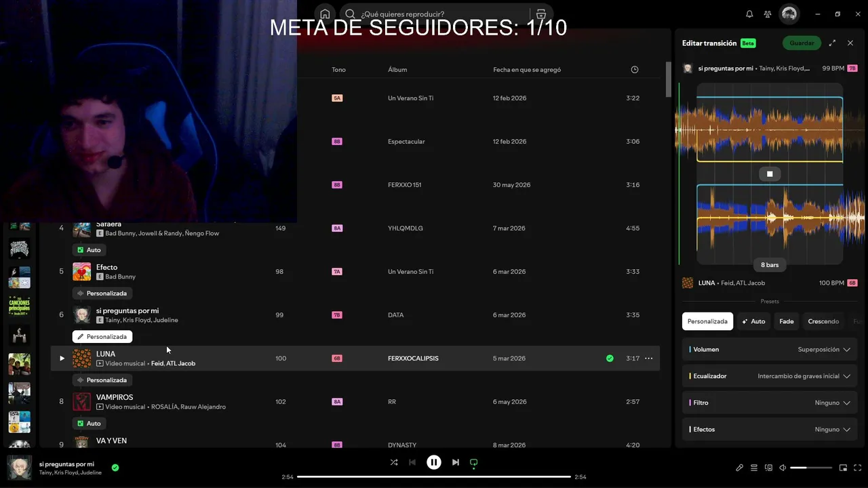The width and height of the screenshot is (868, 488).
Task: Play LUNA using the row play button
Action: click(62, 359)
